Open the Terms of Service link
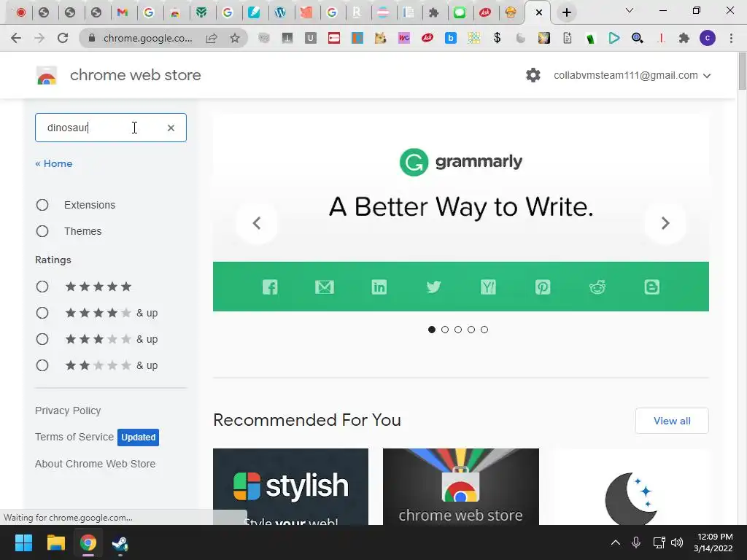This screenshot has width=747, height=560. point(74,437)
